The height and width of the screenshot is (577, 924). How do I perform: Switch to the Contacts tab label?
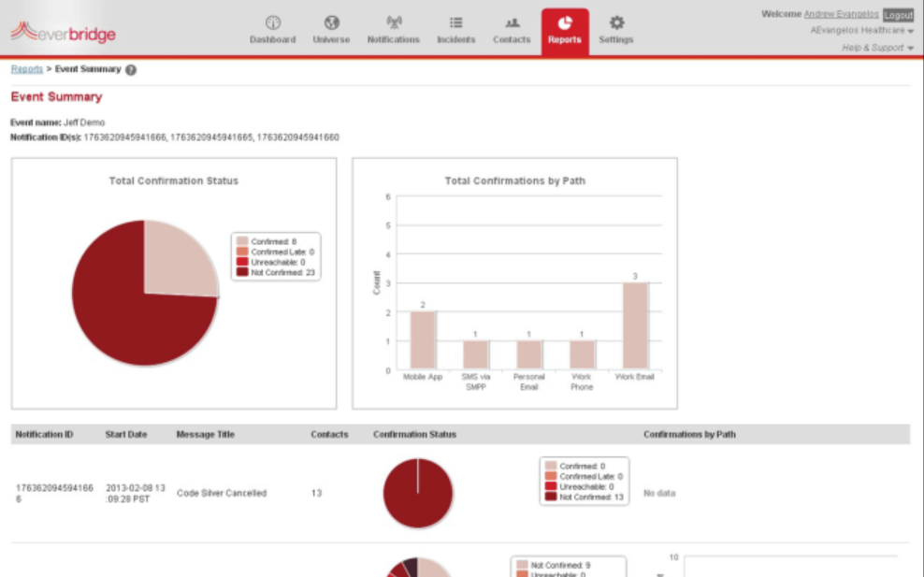coord(512,39)
